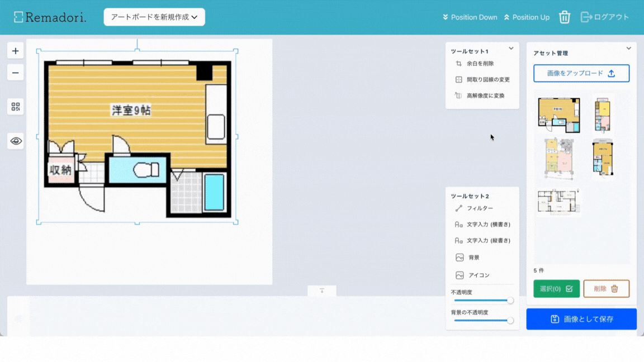
Task: Click Position Down in the top bar
Action: (x=470, y=17)
